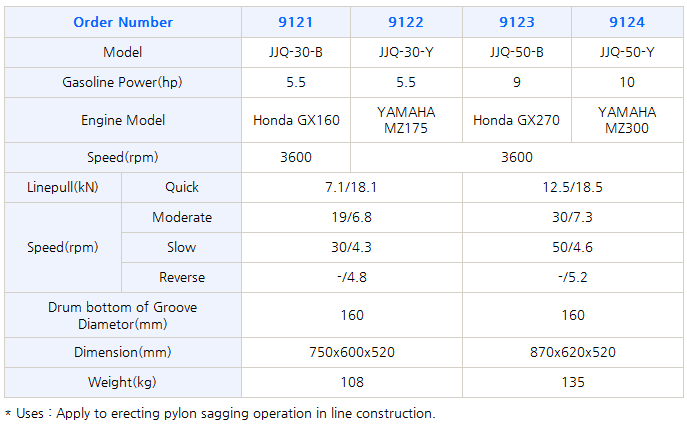Viewport: 687px width, 430px height.
Task: Click the 12.5/18.5 Quick value
Action: click(570, 187)
